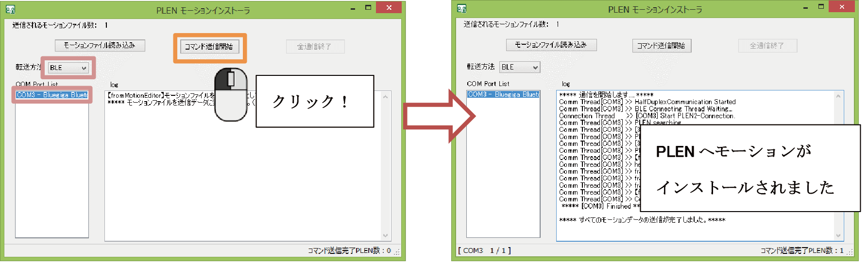Maximize the left PLEN installer window

[368, 8]
